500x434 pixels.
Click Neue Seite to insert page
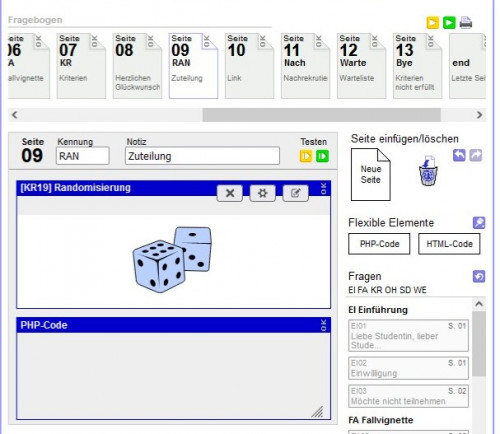click(371, 174)
